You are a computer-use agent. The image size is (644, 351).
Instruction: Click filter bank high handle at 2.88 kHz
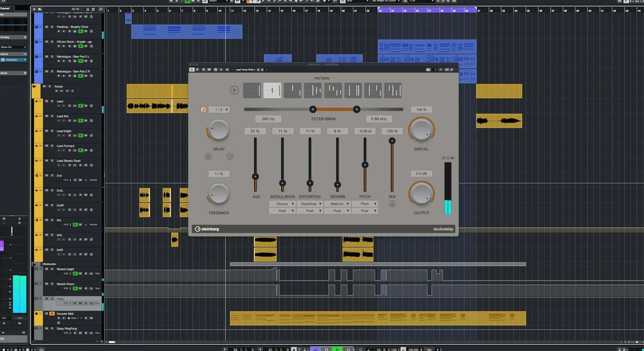pos(356,109)
